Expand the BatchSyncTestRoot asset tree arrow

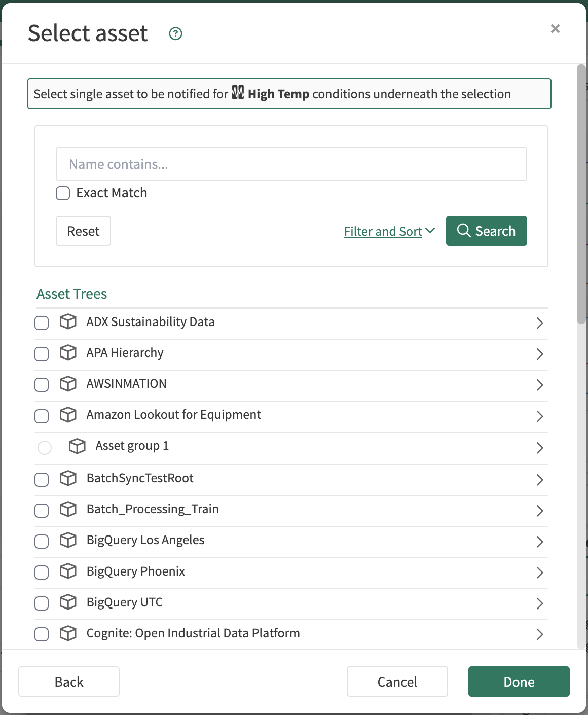tap(539, 480)
